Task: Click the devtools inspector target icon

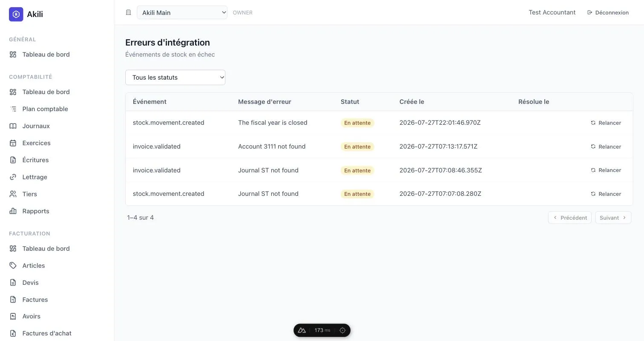Action: click(342, 330)
